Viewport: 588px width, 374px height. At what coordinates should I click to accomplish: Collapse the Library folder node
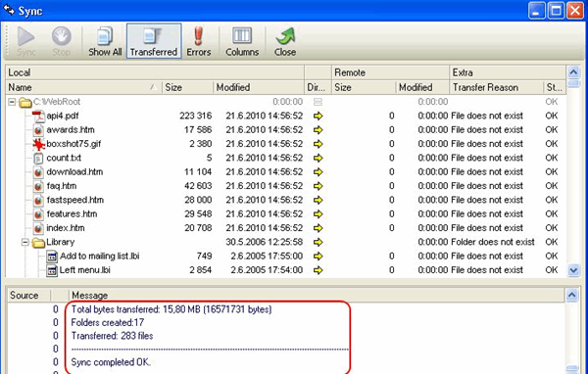click(x=25, y=243)
